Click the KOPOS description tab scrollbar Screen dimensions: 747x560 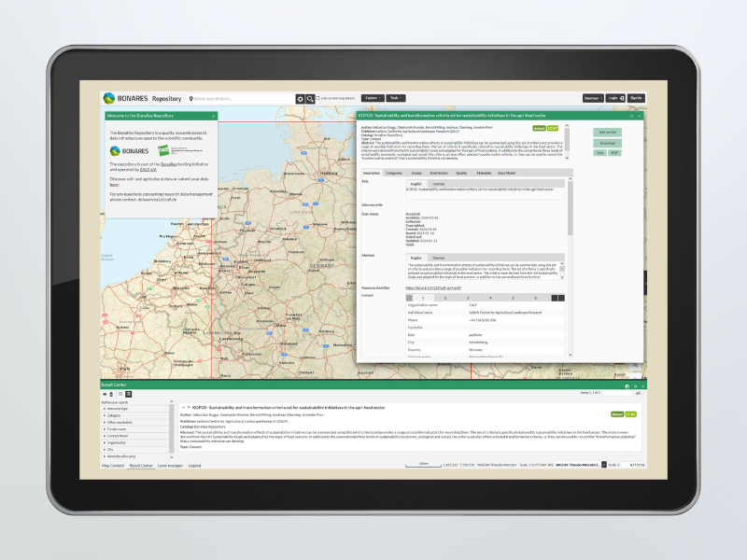point(571,207)
